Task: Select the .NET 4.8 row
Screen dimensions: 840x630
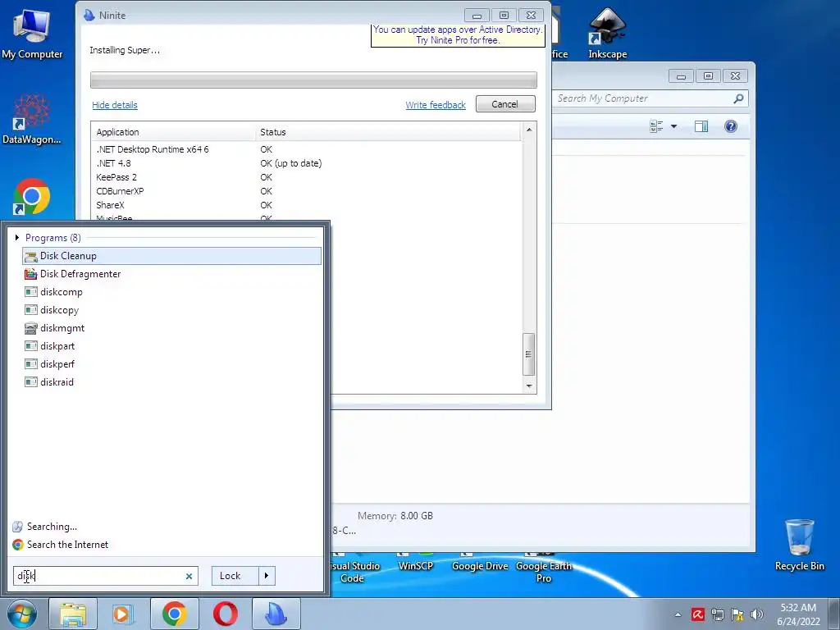Action: point(306,163)
